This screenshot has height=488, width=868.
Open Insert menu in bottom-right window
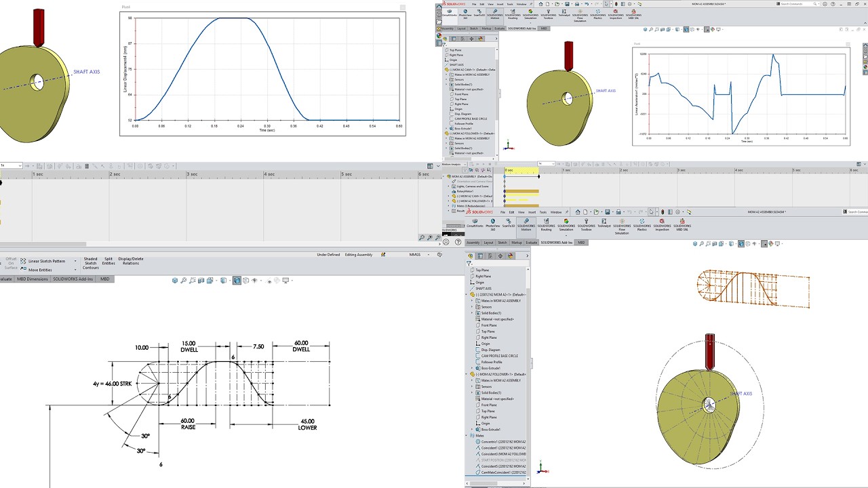532,212
